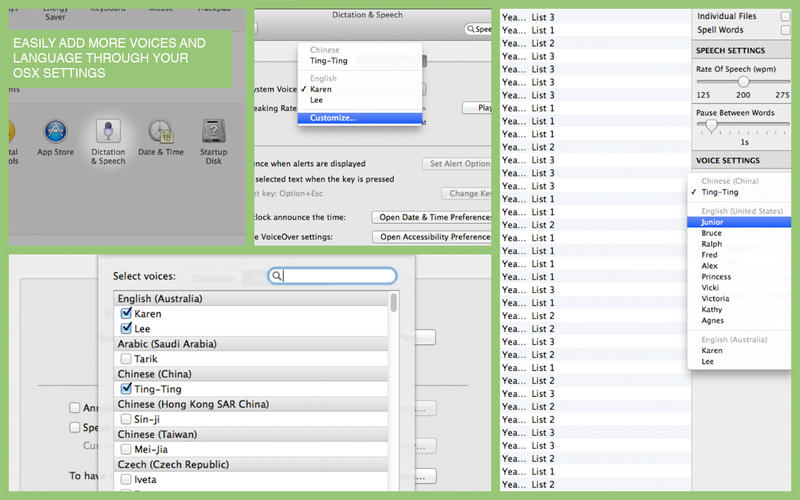Focus the Select voices search box

pyautogui.click(x=332, y=276)
